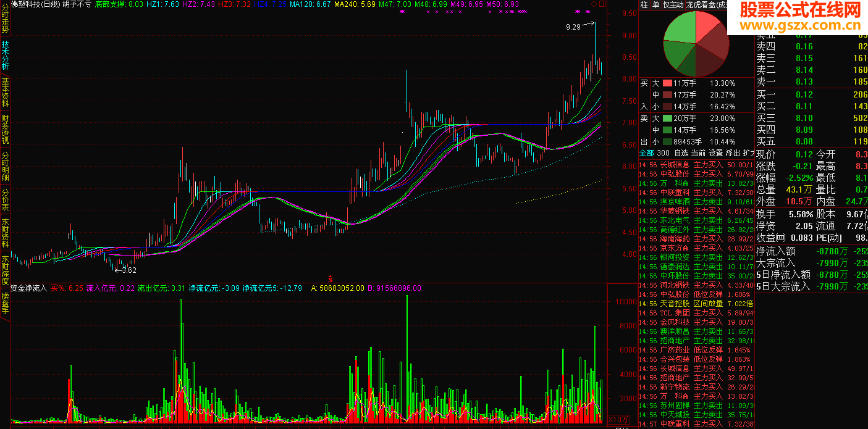The image size is (868, 429).
Task: Click the 佛塑科技(日线) chart title
Action: (x=35, y=4)
